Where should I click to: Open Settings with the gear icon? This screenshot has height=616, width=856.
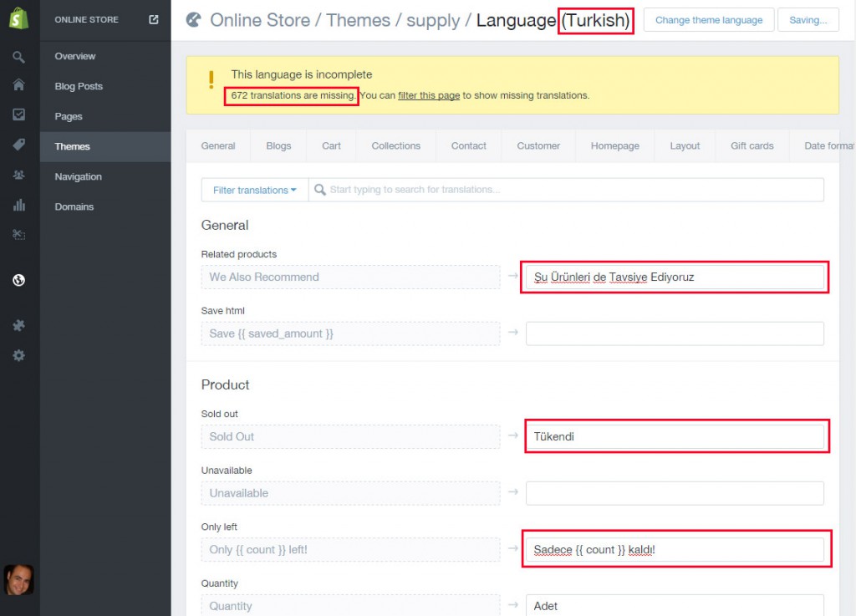[x=18, y=355]
